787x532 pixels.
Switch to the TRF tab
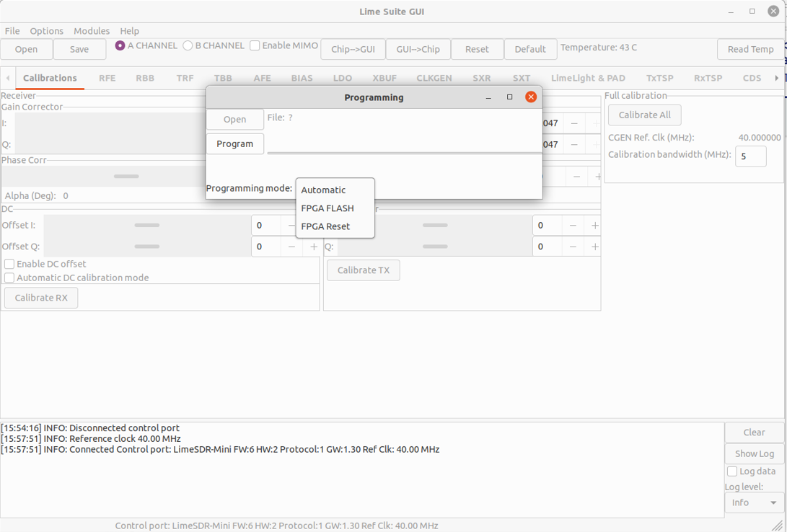[185, 79]
